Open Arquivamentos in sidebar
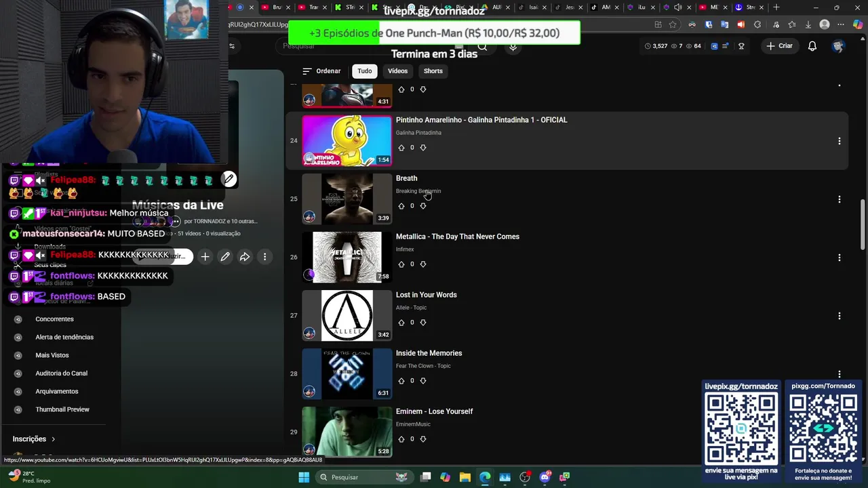The height and width of the screenshot is (488, 868). click(x=57, y=392)
